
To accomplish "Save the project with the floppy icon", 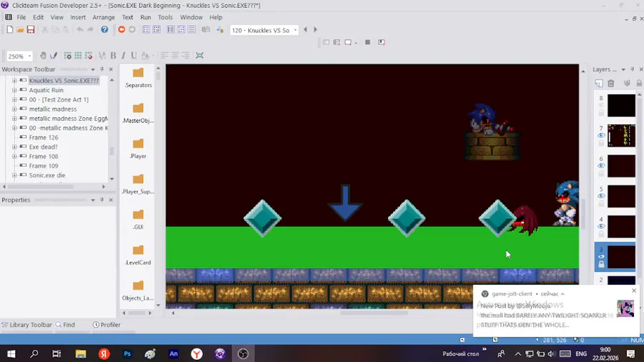I will [x=31, y=29].
